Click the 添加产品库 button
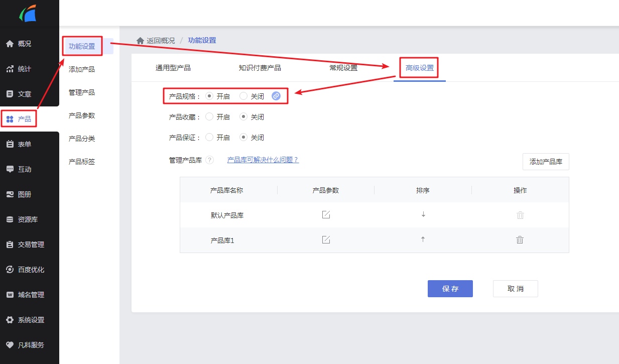 pos(546,162)
